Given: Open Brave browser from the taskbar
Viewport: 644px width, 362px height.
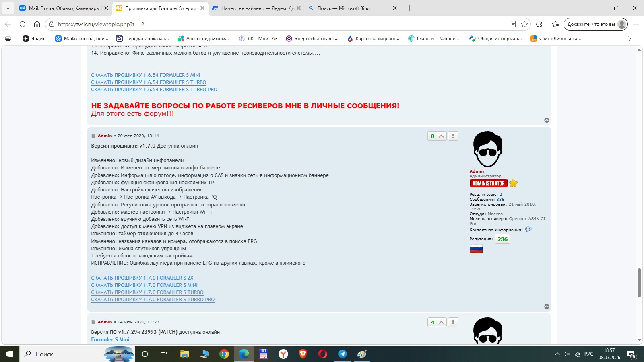Looking at the screenshot, I should 303,354.
